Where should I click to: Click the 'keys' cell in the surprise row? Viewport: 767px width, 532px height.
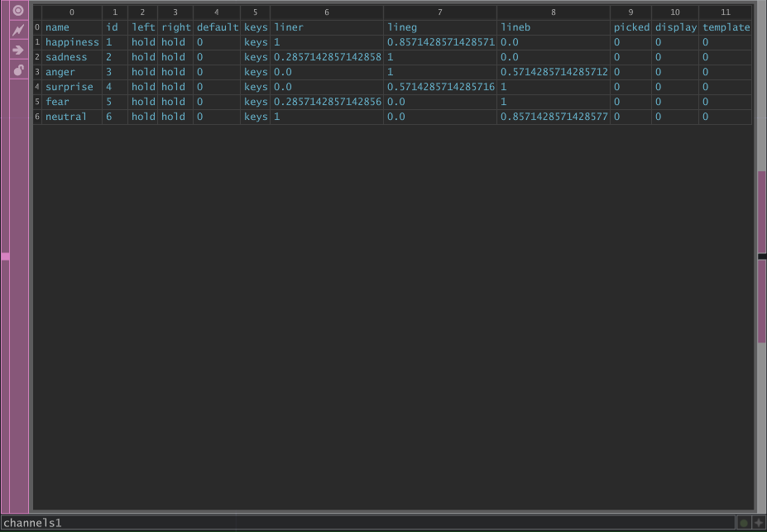point(256,87)
